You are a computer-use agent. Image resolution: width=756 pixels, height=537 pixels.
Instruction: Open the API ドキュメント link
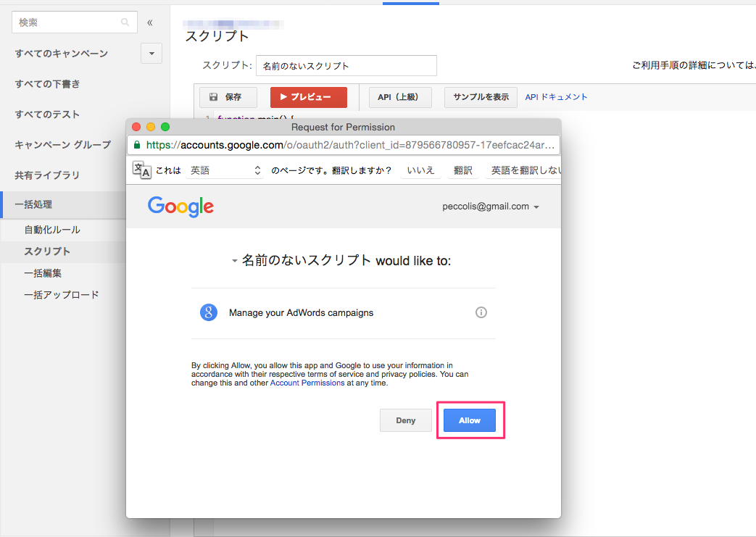pyautogui.click(x=557, y=97)
